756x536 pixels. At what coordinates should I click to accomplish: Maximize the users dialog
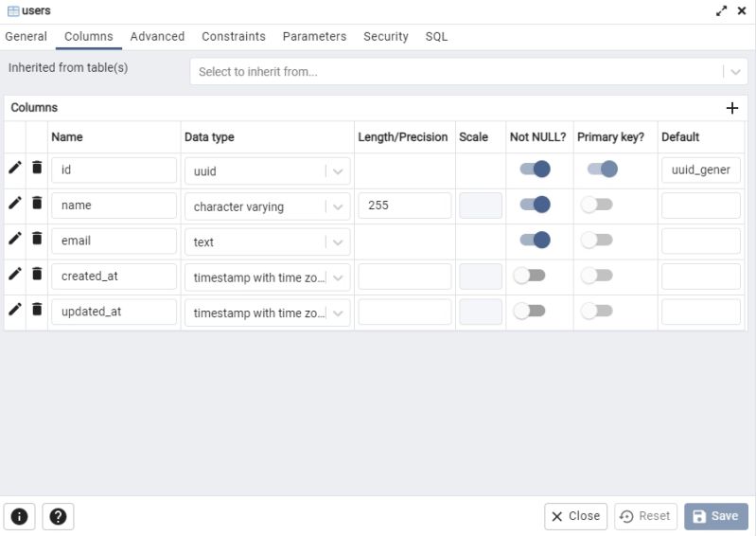pyautogui.click(x=721, y=10)
